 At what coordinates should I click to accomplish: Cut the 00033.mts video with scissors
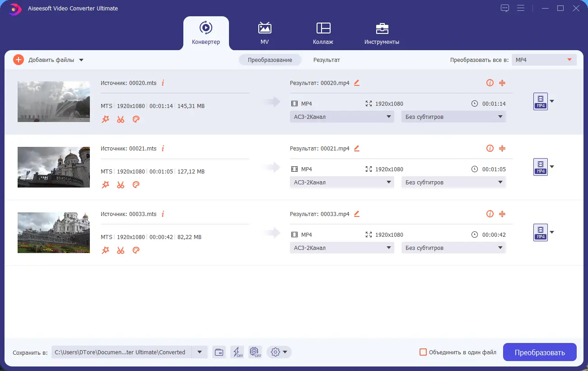point(121,250)
